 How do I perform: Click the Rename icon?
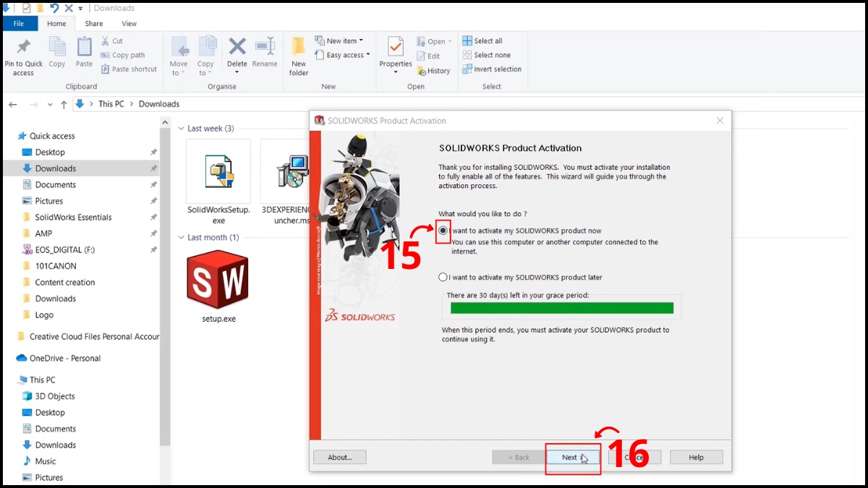(x=265, y=46)
